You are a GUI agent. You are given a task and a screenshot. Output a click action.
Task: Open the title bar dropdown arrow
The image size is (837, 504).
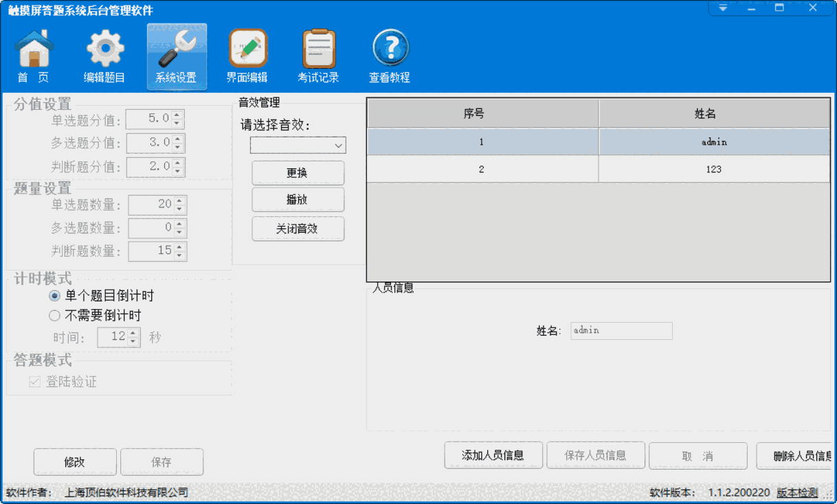coord(722,8)
